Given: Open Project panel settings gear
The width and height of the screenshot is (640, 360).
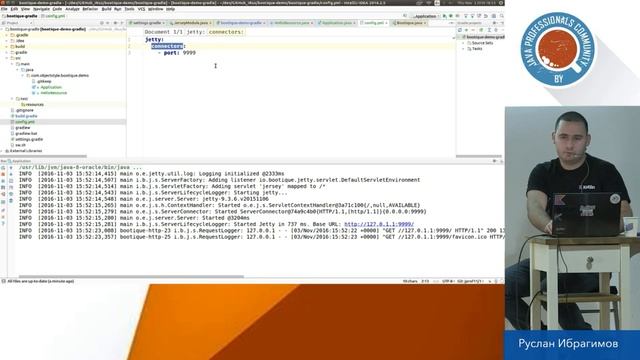Looking at the screenshot, I should (x=115, y=23).
